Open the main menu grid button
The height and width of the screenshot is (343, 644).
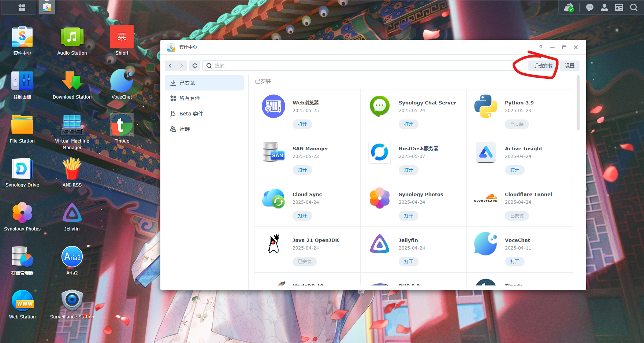[x=22, y=7]
